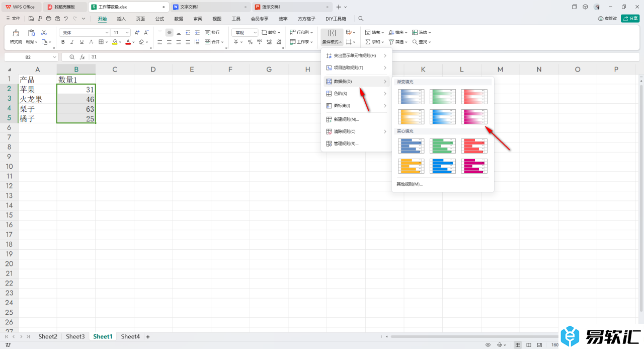Screen dimensions: 644x349
Task: Click the Increase font size icon
Action: [137, 32]
